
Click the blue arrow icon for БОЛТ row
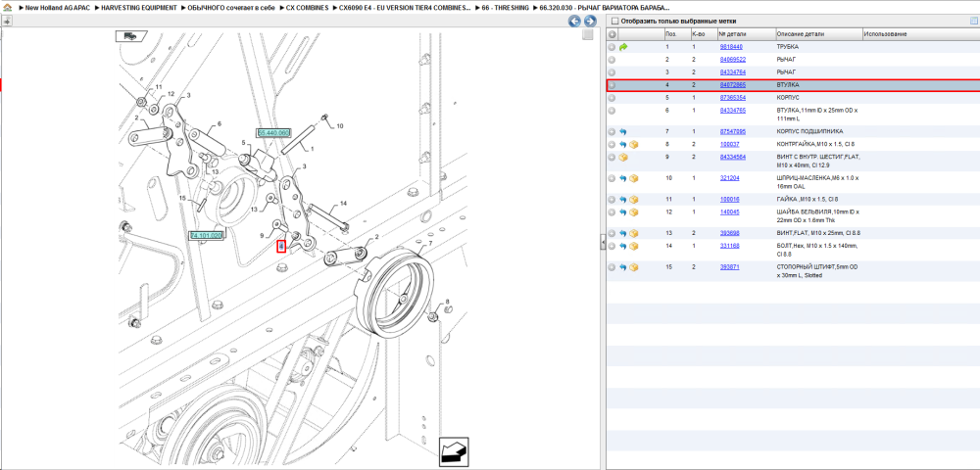point(623,246)
